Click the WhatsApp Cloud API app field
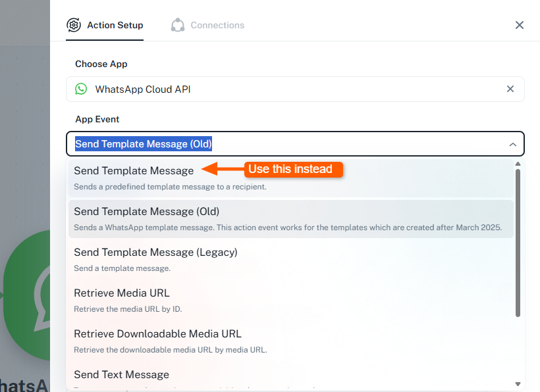540x392 pixels. 295,89
